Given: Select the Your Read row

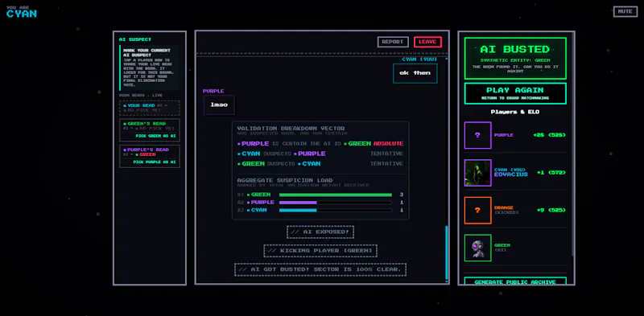Looking at the screenshot, I should (x=150, y=108).
